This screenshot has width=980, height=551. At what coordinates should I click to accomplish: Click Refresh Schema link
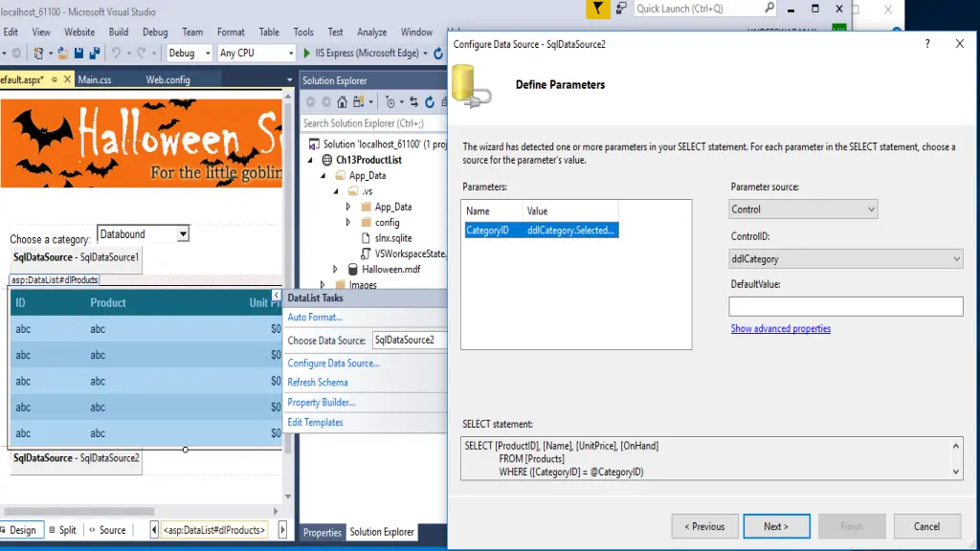pyautogui.click(x=318, y=383)
